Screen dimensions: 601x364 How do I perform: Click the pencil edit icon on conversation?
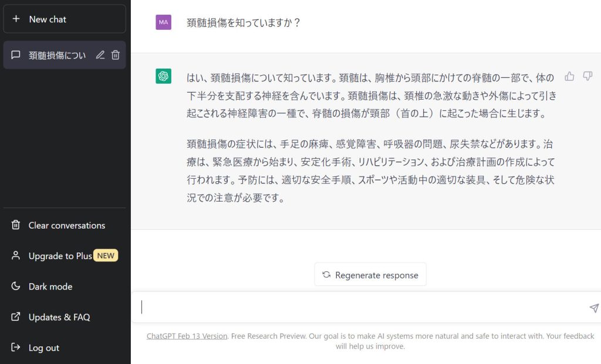coord(100,55)
